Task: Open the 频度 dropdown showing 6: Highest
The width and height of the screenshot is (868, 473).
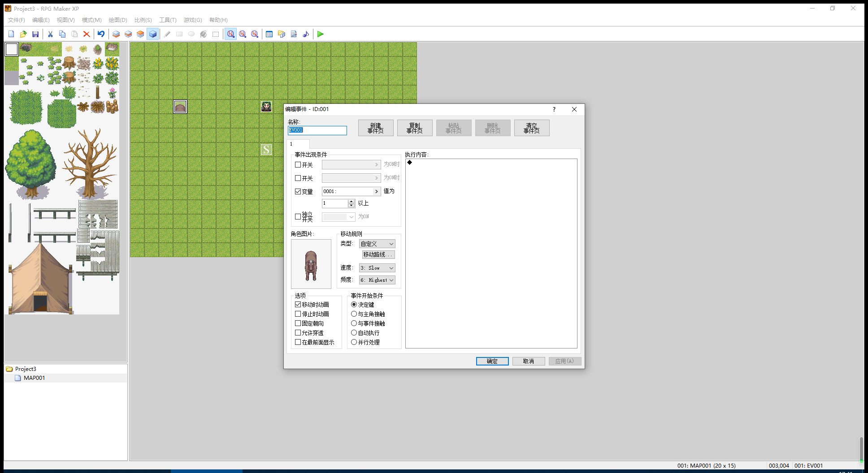Action: point(377,280)
